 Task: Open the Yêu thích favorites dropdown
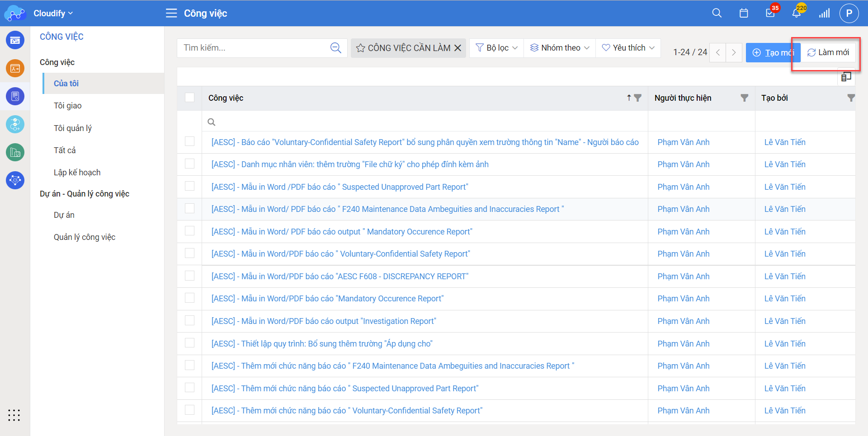628,48
